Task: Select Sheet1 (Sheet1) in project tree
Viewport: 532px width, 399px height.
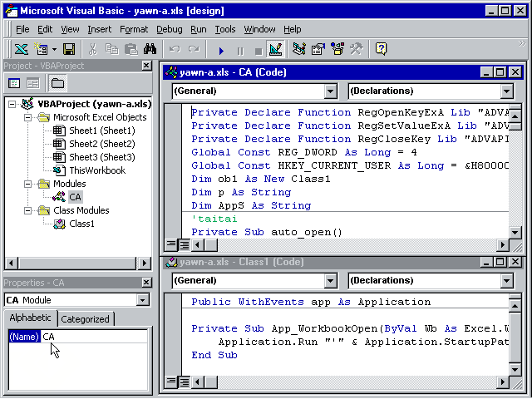Action: coord(101,131)
